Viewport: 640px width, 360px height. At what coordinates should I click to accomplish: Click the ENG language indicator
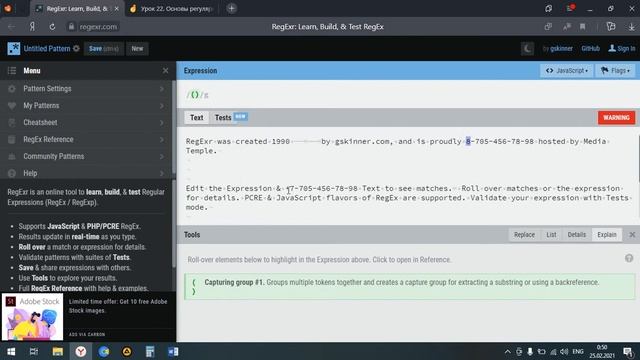(578, 351)
